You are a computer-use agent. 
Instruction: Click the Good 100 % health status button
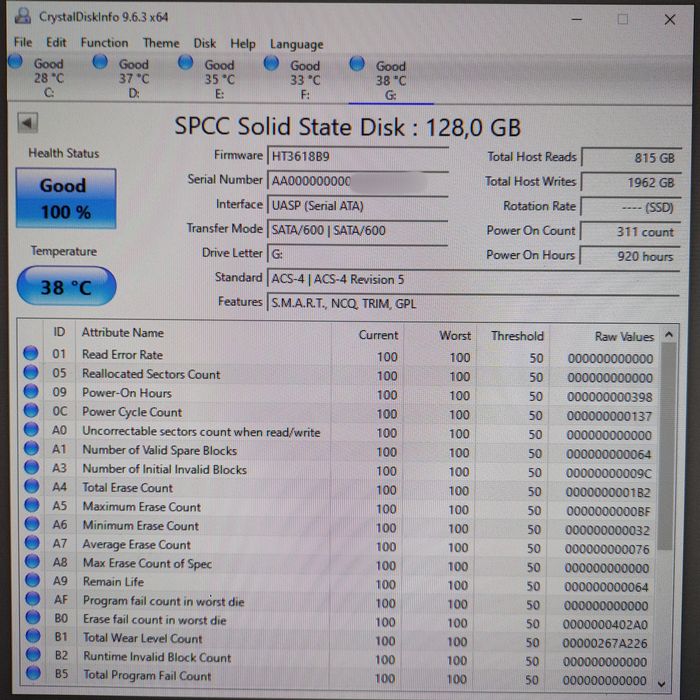(66, 199)
